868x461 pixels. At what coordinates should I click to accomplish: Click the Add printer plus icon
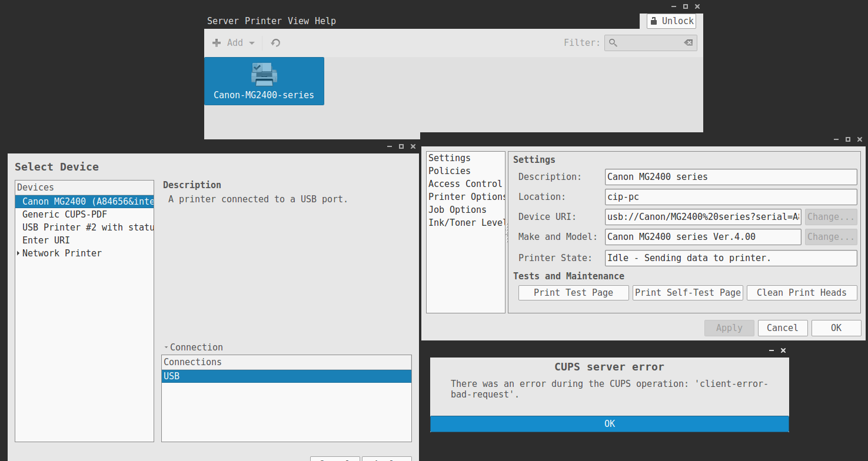tap(217, 43)
